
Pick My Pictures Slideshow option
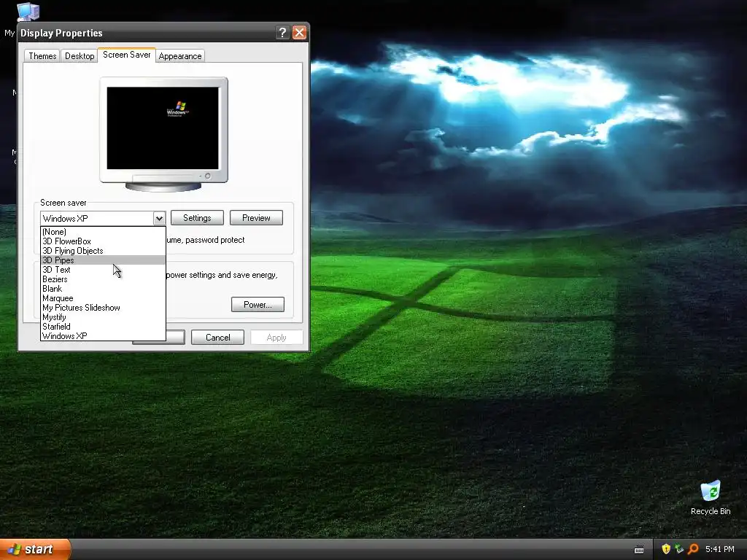click(x=103, y=308)
